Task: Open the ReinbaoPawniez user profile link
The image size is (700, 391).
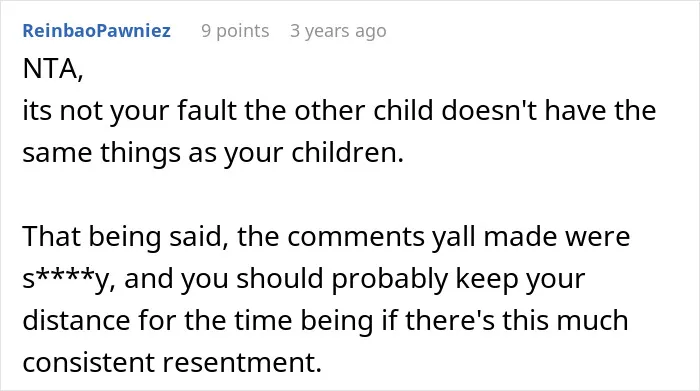Action: click(96, 31)
